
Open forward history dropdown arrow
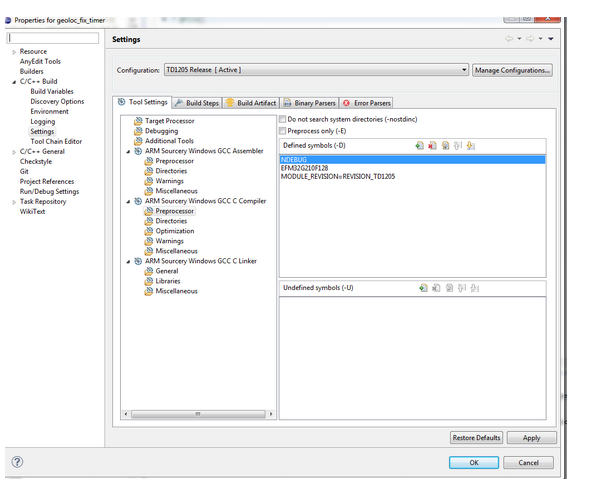point(540,39)
